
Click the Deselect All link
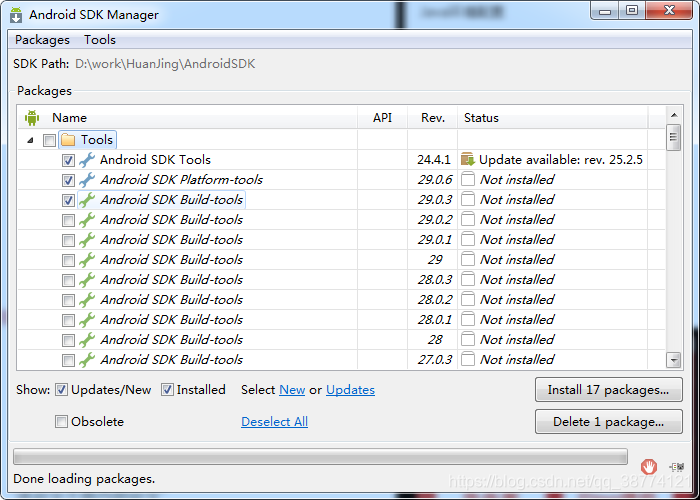coord(275,421)
